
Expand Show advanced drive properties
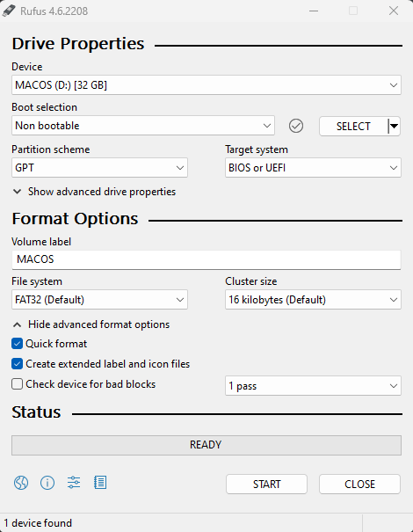point(94,192)
